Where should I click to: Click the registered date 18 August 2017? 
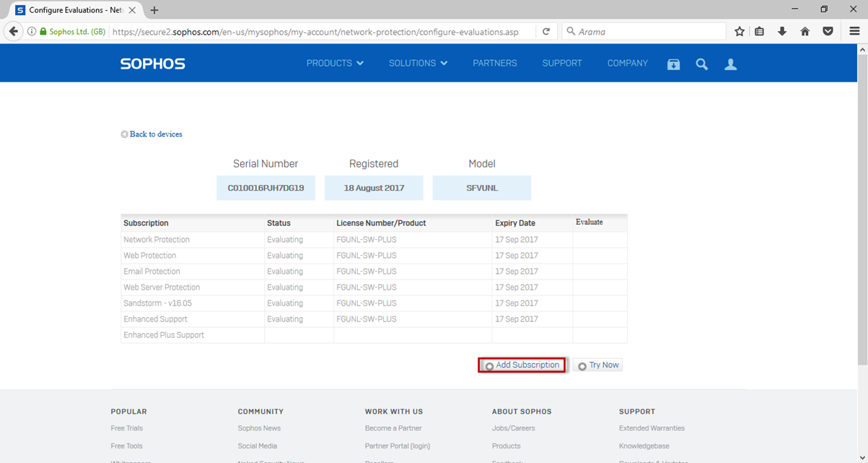point(374,188)
